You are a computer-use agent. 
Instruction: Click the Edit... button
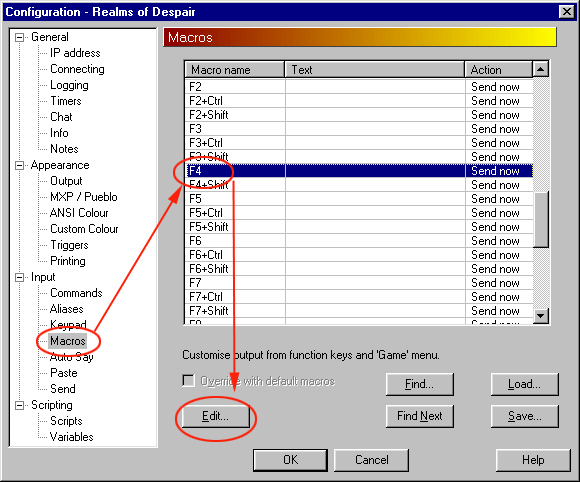(215, 416)
